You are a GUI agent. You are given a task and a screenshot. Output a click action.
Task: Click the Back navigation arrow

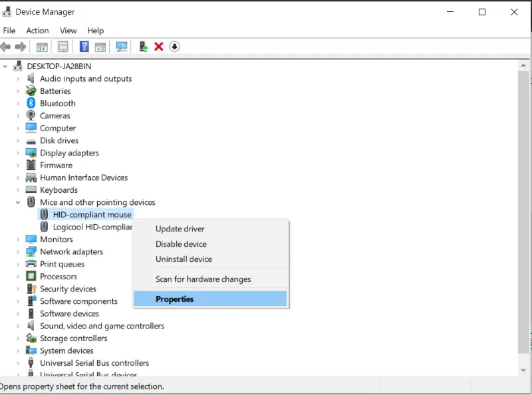point(6,46)
